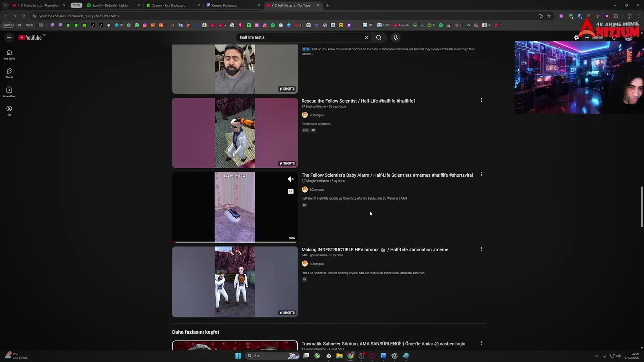Open File Explorer from the taskbar

pyautogui.click(x=339, y=356)
